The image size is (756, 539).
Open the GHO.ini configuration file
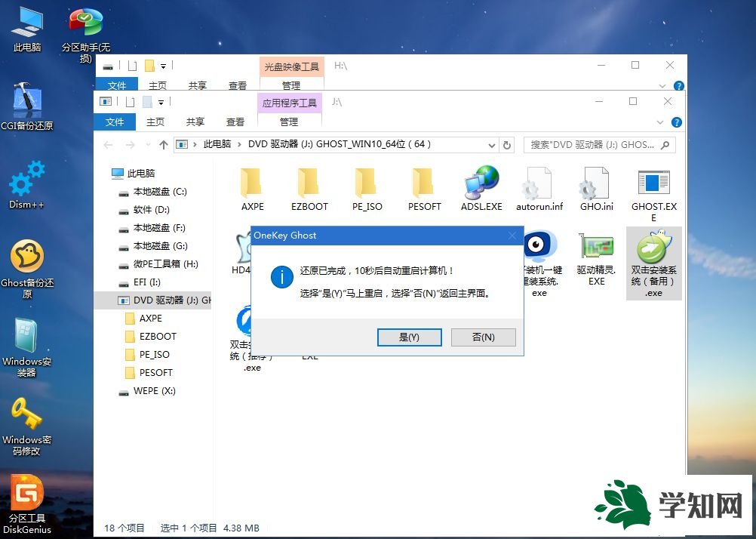click(x=595, y=183)
